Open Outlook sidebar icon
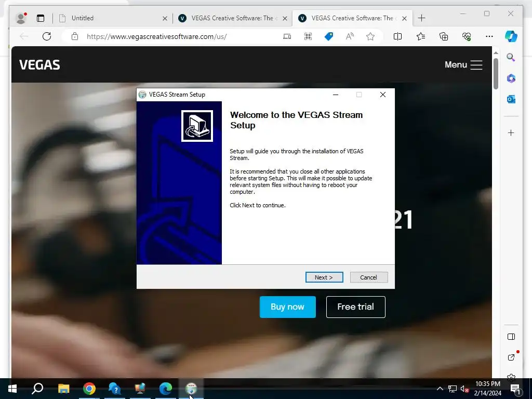Screen dimensions: 532x399 tap(511, 99)
